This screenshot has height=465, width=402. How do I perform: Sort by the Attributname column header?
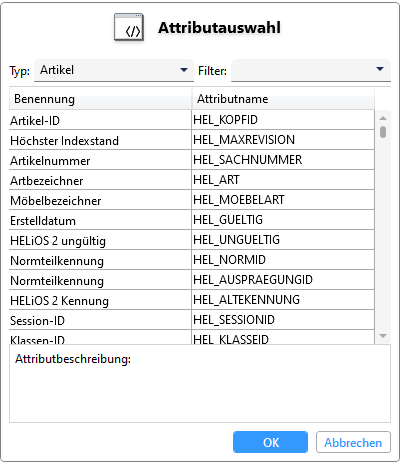(x=283, y=99)
